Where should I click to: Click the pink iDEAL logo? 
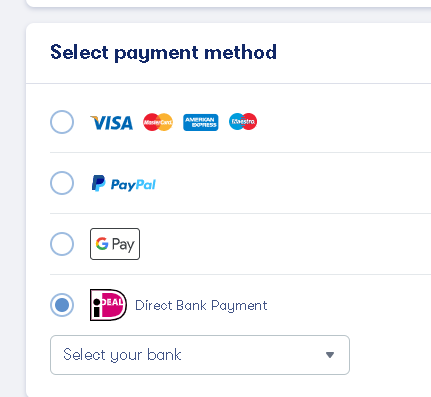click(108, 305)
